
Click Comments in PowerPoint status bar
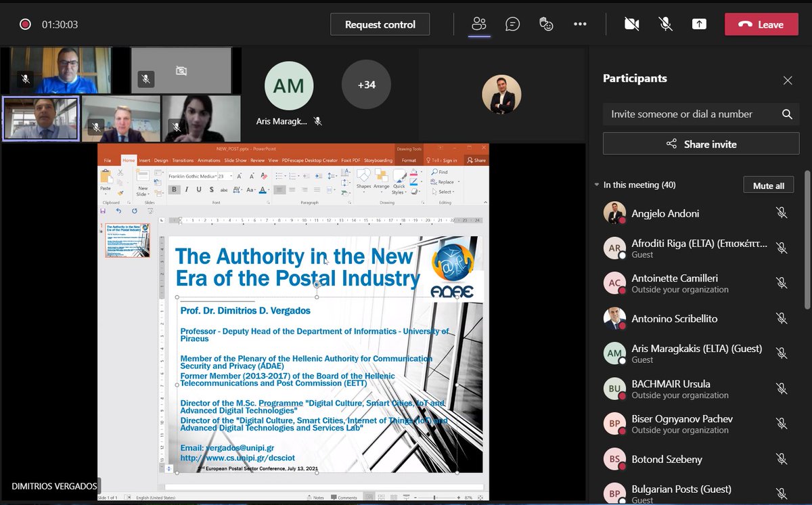(x=343, y=498)
